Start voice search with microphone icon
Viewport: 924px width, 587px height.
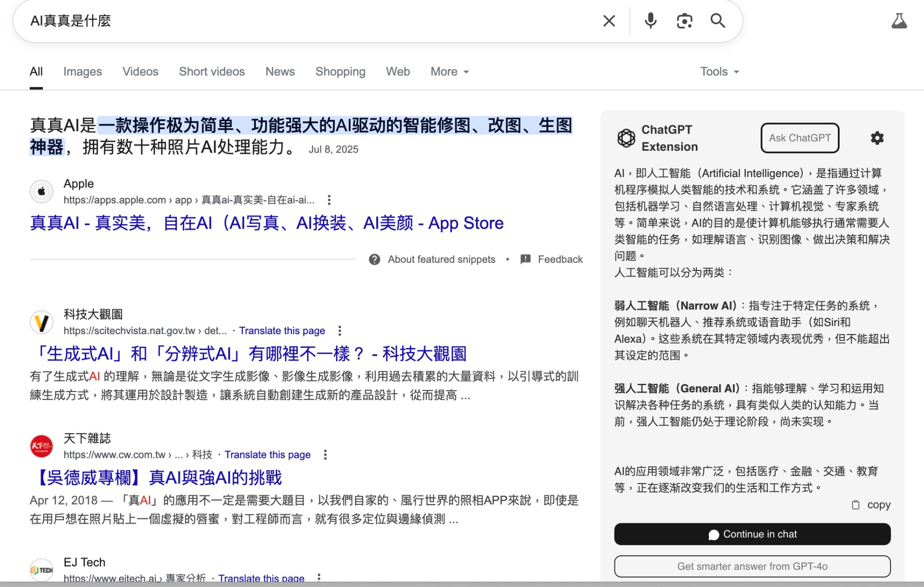[x=650, y=21]
